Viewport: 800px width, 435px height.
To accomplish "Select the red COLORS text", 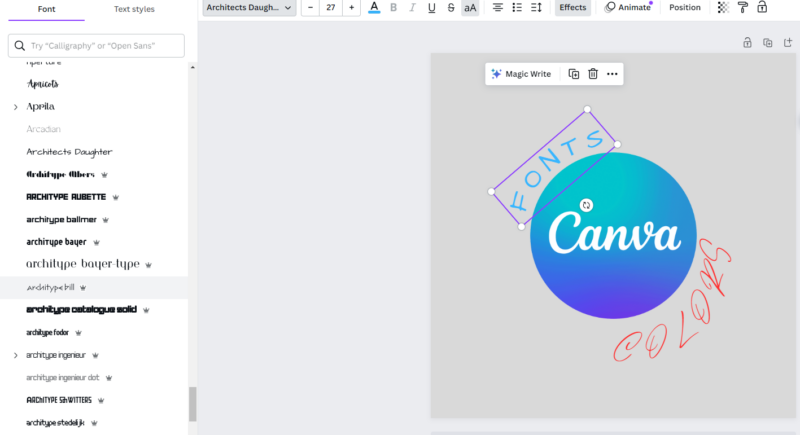I will coord(672,301).
